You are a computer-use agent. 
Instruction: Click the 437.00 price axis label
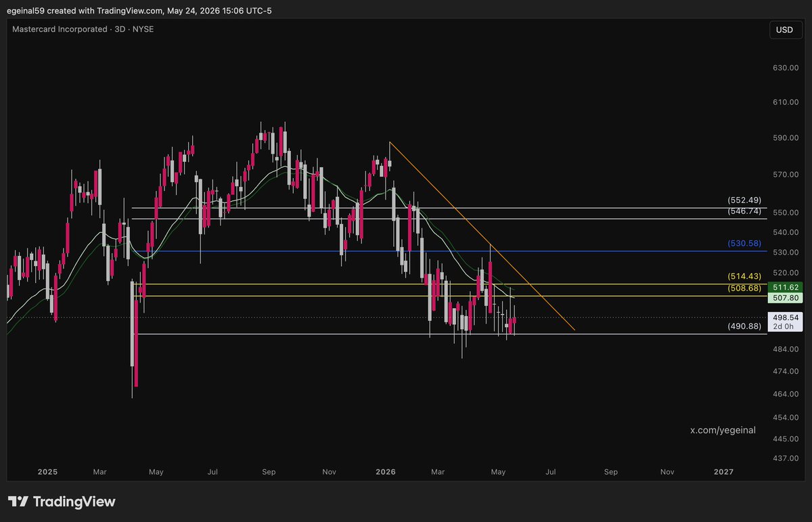(786, 458)
